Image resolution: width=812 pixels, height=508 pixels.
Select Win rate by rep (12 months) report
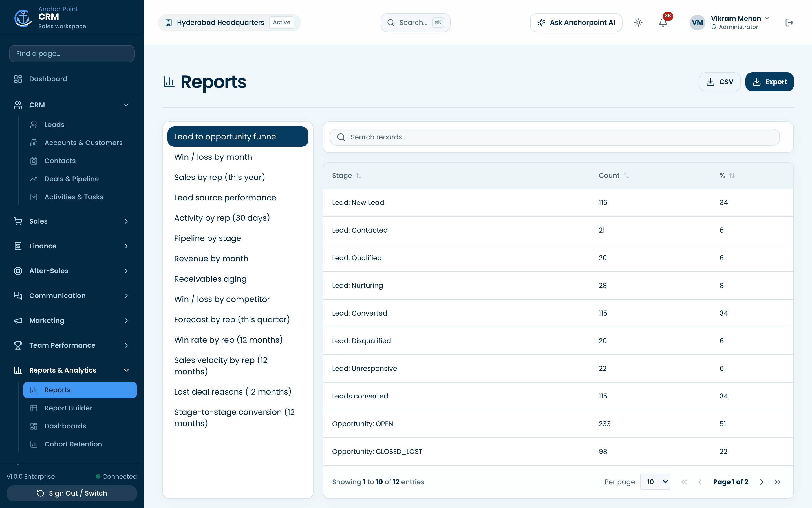point(238,340)
